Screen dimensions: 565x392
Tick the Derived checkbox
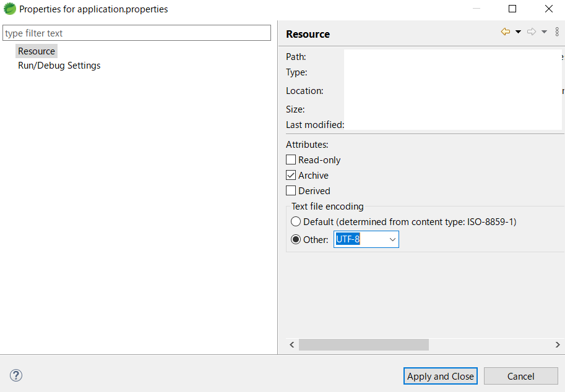[291, 190]
